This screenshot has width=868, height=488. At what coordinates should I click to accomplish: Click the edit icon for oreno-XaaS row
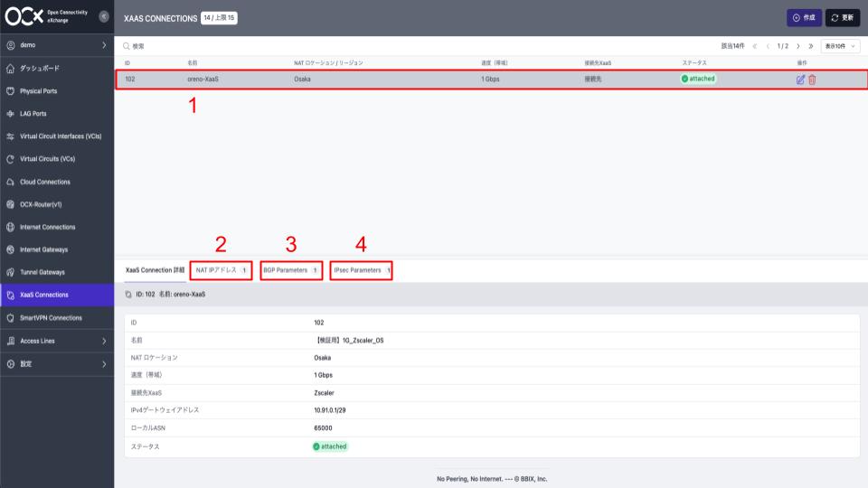[800, 80]
